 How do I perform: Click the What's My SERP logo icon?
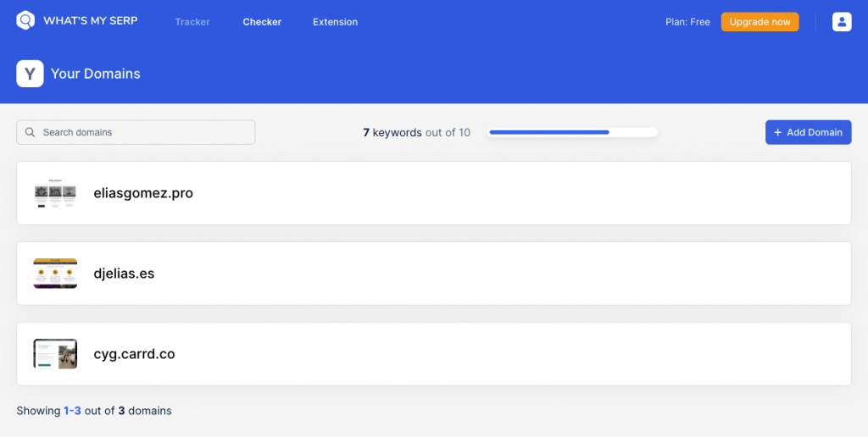click(x=25, y=20)
